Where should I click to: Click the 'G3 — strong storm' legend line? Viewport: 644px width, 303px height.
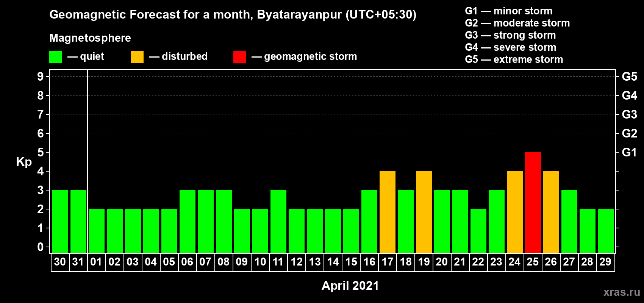pyautogui.click(x=510, y=35)
